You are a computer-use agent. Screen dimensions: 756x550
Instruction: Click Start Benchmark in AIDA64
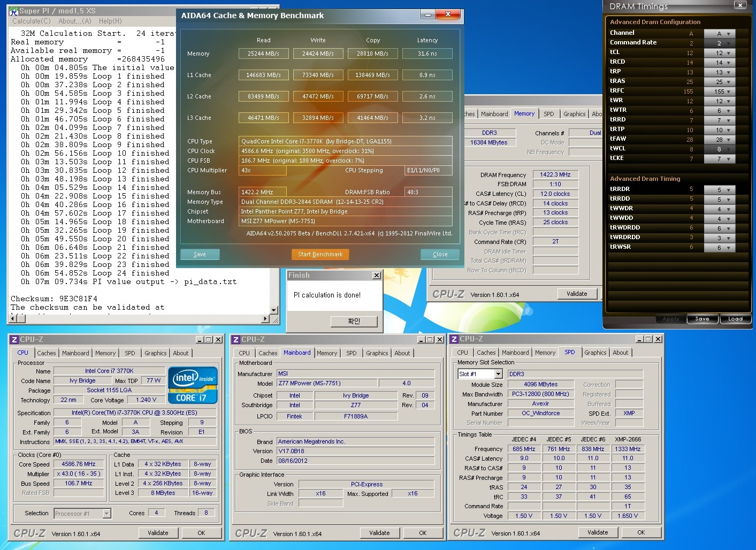pos(320,254)
